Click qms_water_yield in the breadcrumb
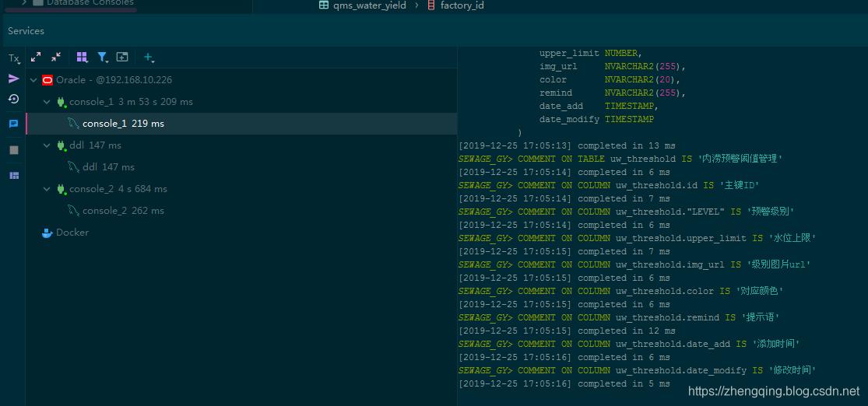Viewport: 868px width, 406px height. [x=370, y=5]
